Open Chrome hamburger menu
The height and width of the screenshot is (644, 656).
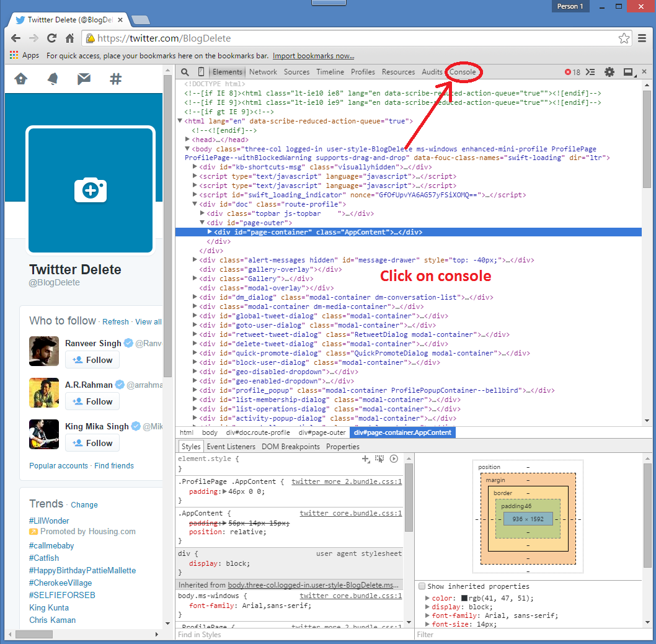642,38
